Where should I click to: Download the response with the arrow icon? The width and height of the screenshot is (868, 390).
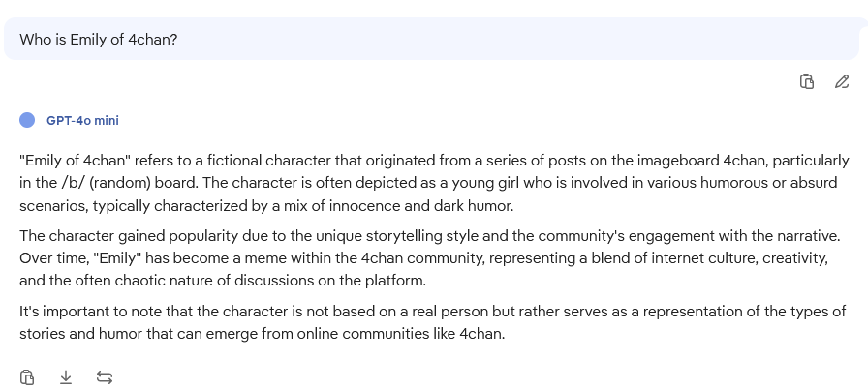66,377
